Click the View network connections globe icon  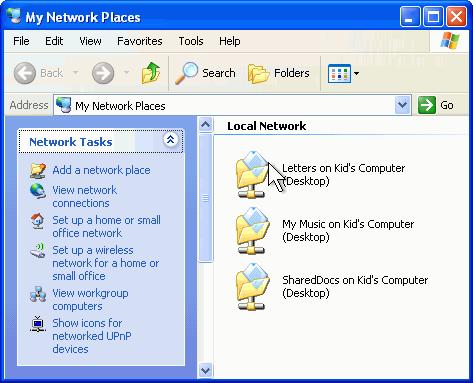pyautogui.click(x=38, y=191)
